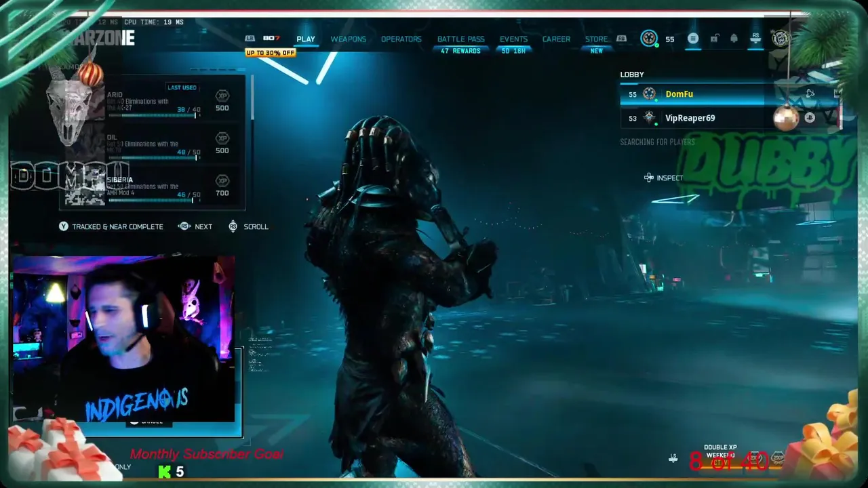Click DomFu's rank emblem icon
The image size is (868, 488).
(649, 94)
